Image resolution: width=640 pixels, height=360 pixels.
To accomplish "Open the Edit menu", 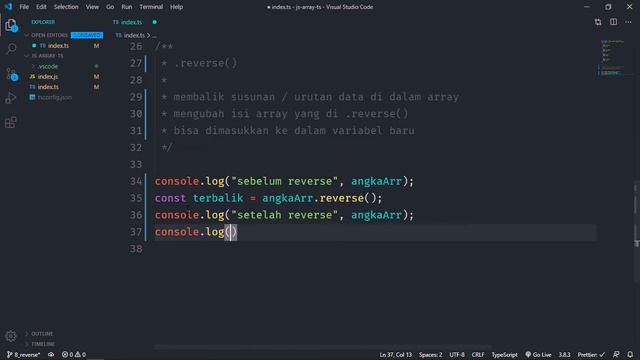I will (x=41, y=7).
